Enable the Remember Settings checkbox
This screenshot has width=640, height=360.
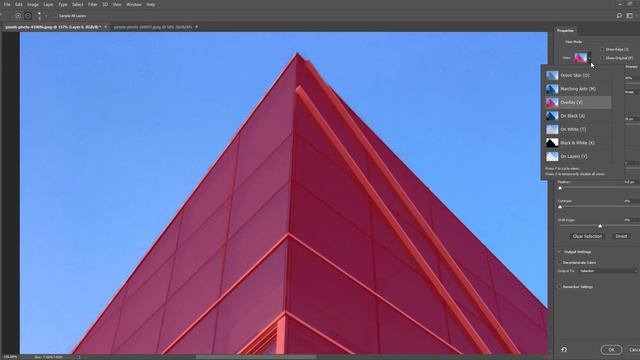point(560,287)
